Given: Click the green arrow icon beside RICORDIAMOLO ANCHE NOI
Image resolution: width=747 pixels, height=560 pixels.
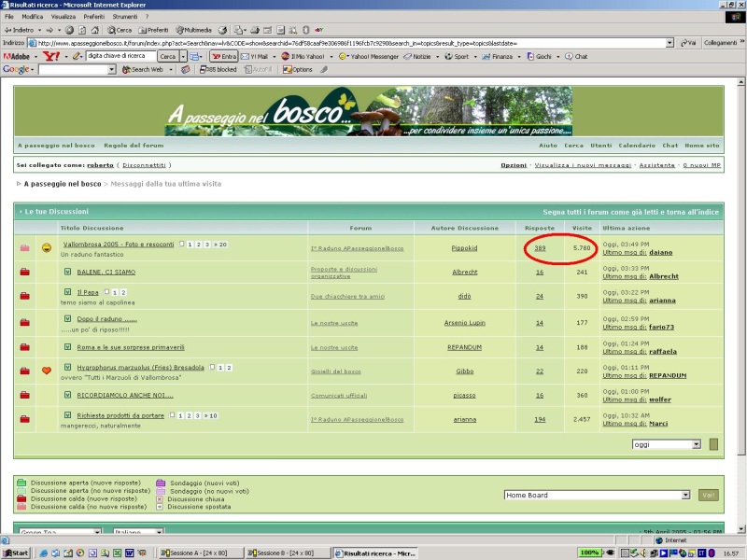Looking at the screenshot, I should (x=68, y=395).
